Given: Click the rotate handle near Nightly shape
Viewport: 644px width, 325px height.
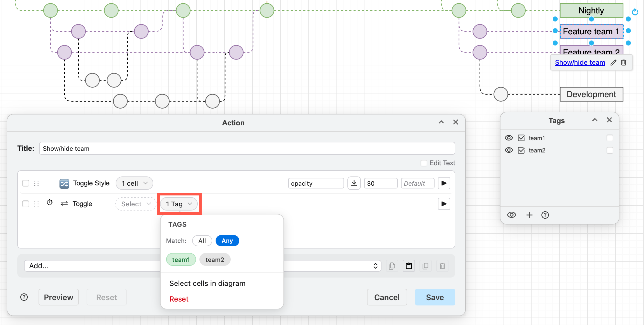Looking at the screenshot, I should point(635,12).
